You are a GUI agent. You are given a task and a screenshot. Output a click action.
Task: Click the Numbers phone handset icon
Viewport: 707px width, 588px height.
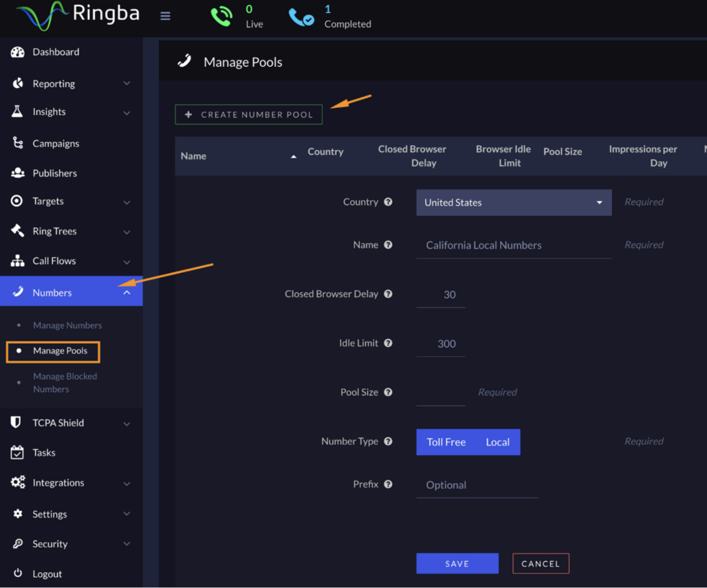coord(18,292)
